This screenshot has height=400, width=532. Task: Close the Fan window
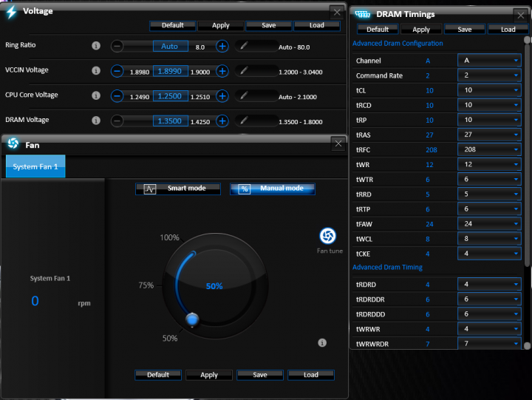point(338,143)
